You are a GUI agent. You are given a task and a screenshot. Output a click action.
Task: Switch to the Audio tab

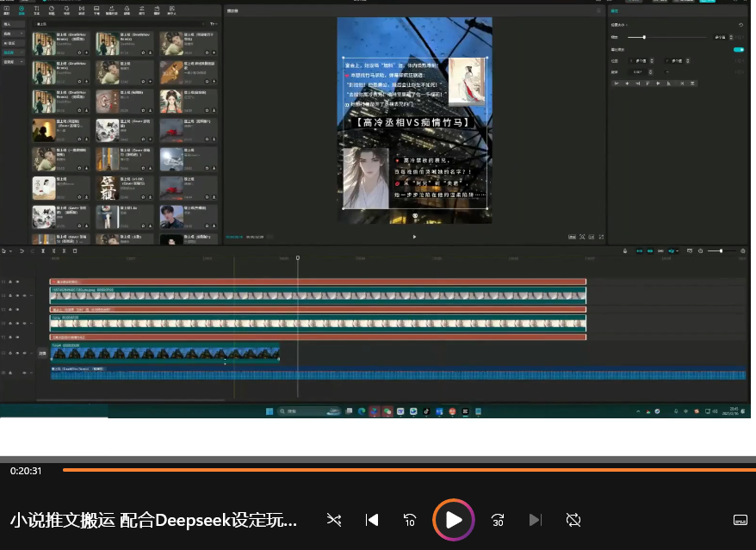[22, 10]
